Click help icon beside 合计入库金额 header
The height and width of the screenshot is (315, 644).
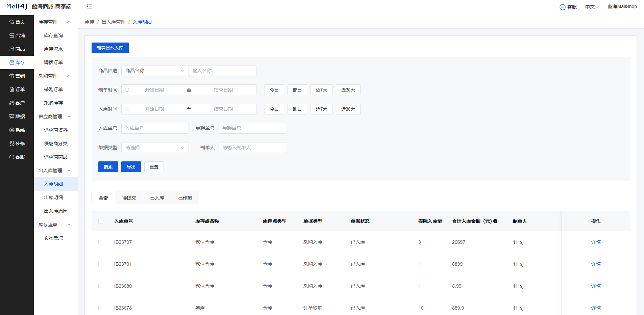[495, 221]
